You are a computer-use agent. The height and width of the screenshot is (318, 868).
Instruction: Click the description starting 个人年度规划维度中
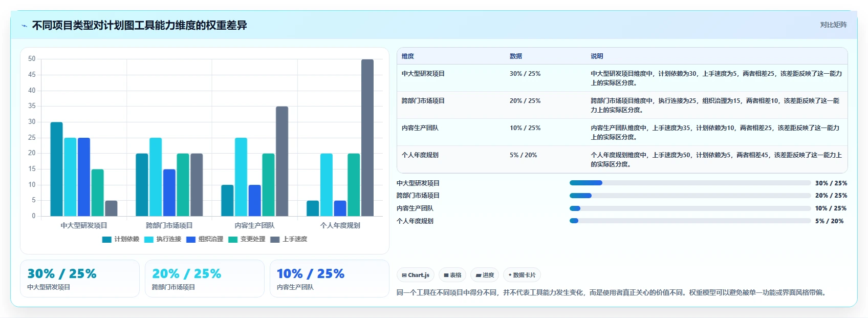(x=717, y=160)
